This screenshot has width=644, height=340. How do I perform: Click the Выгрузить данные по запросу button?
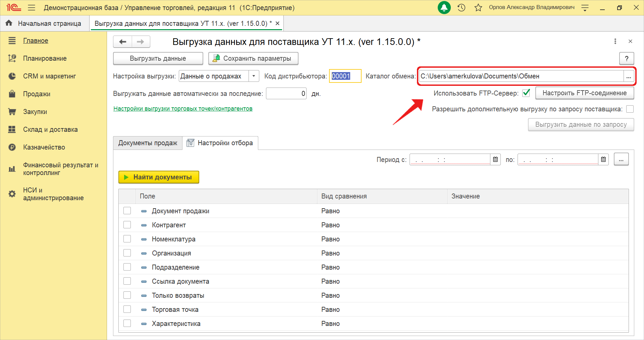pos(581,124)
